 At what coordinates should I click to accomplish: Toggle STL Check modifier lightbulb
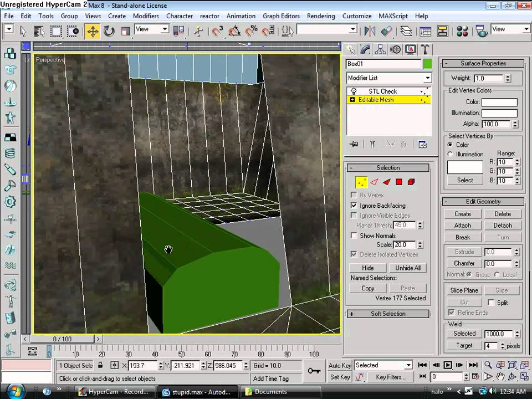(x=354, y=91)
